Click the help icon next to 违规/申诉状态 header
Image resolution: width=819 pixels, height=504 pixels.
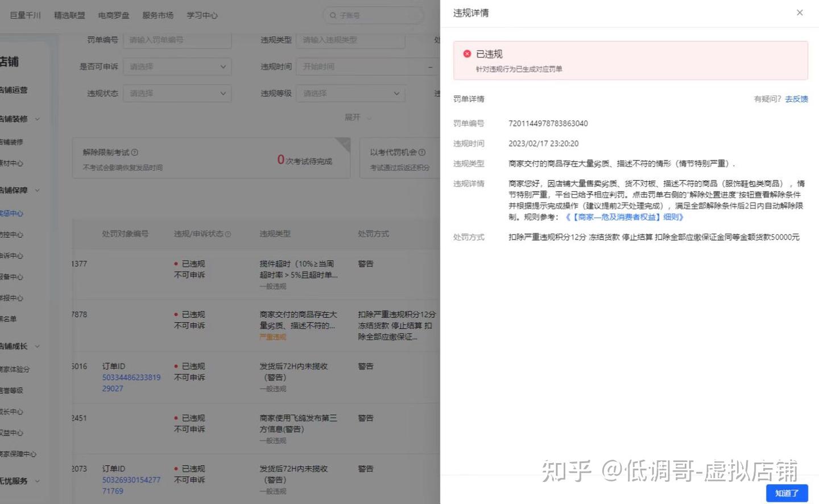(x=228, y=234)
